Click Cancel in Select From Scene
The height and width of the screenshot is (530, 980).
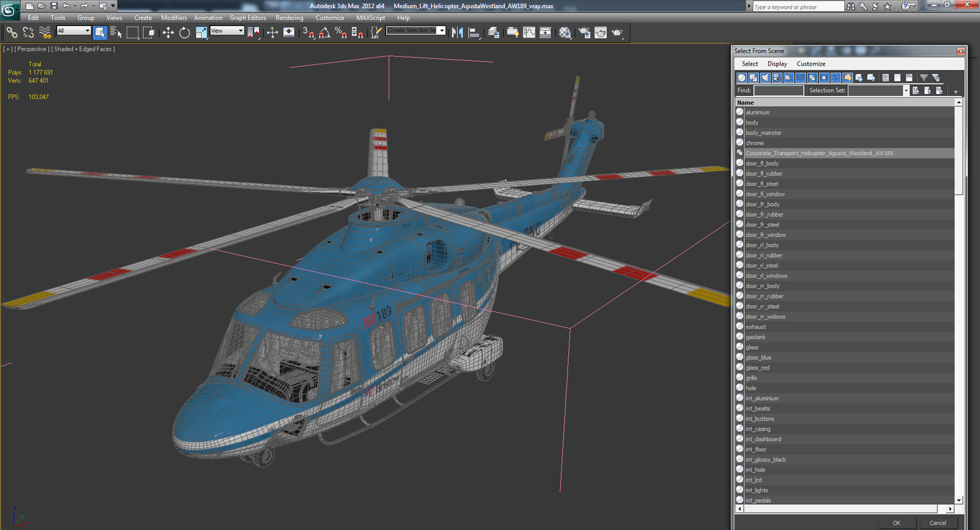(x=938, y=523)
